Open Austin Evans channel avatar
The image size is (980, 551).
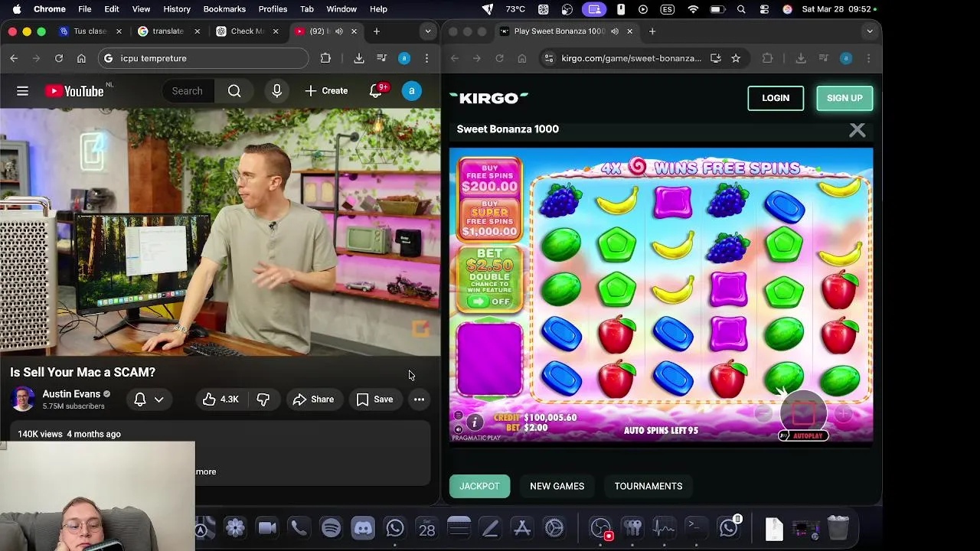pyautogui.click(x=23, y=399)
